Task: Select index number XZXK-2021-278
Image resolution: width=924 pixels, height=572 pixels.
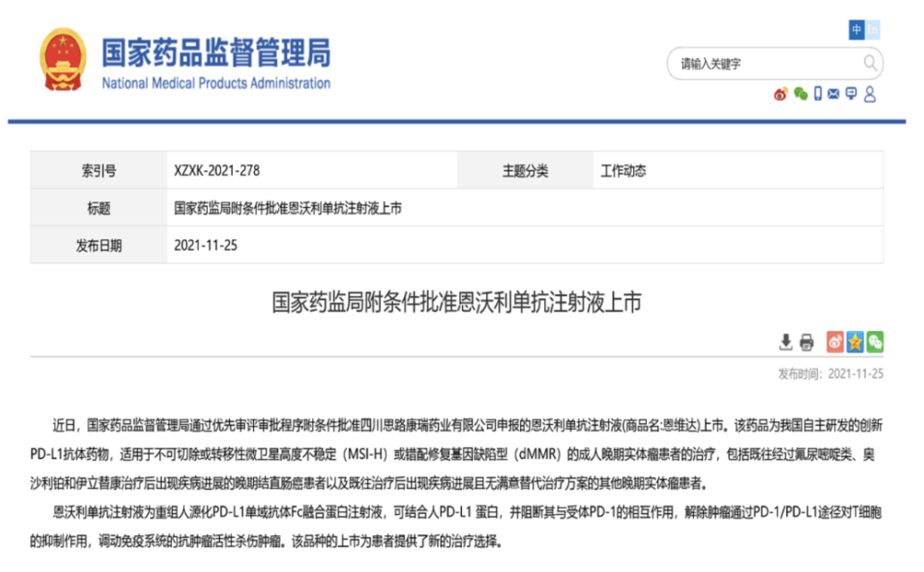Action: click(216, 171)
